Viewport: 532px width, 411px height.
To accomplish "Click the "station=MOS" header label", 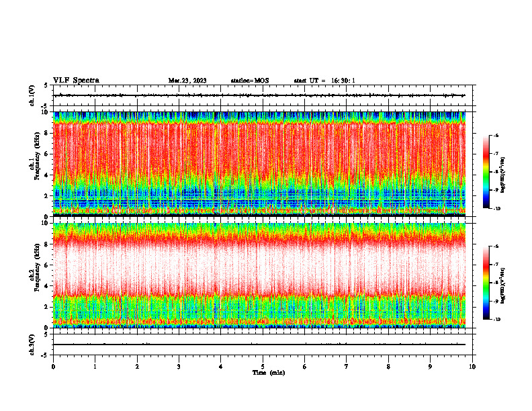I will [x=250, y=81].
